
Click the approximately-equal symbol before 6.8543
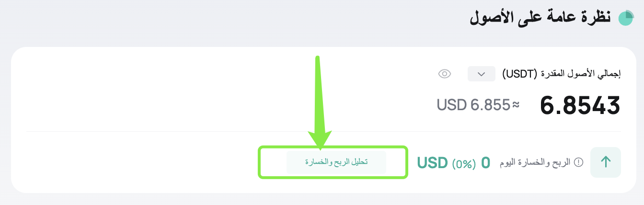pyautogui.click(x=516, y=105)
